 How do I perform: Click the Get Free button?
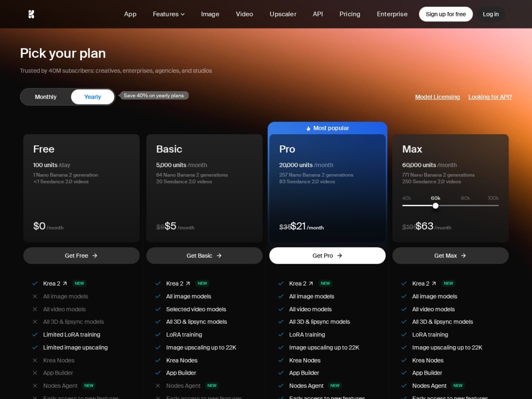click(x=81, y=255)
